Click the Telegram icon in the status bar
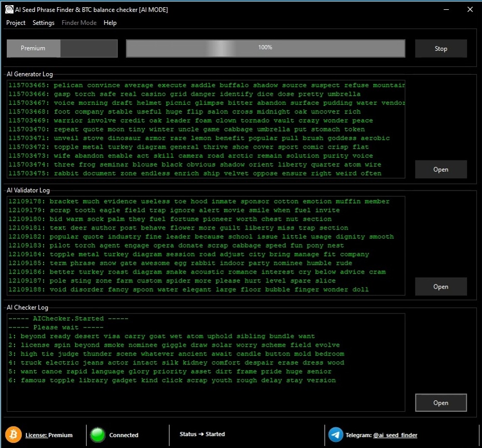The width and height of the screenshot is (482, 448). [x=335, y=435]
